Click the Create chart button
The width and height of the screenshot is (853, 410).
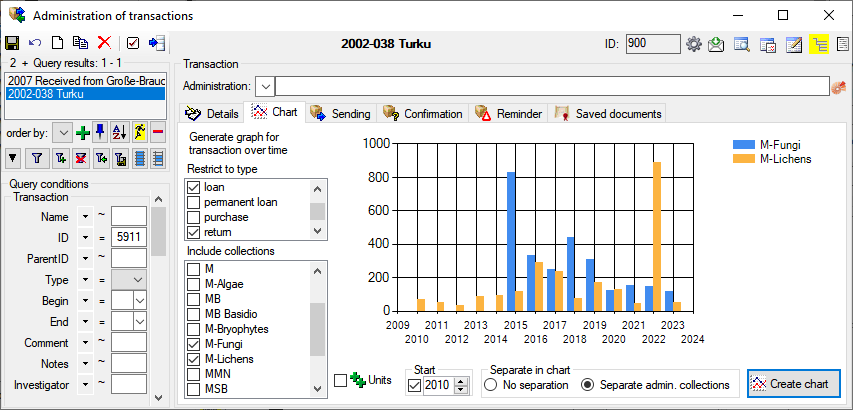pos(794,384)
